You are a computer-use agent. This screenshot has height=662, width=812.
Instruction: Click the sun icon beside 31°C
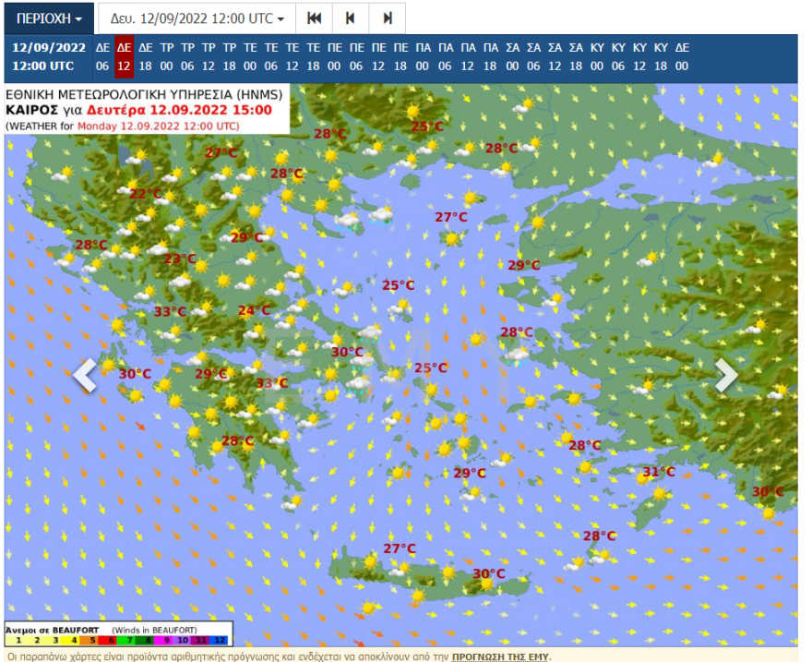pyautogui.click(x=643, y=477)
